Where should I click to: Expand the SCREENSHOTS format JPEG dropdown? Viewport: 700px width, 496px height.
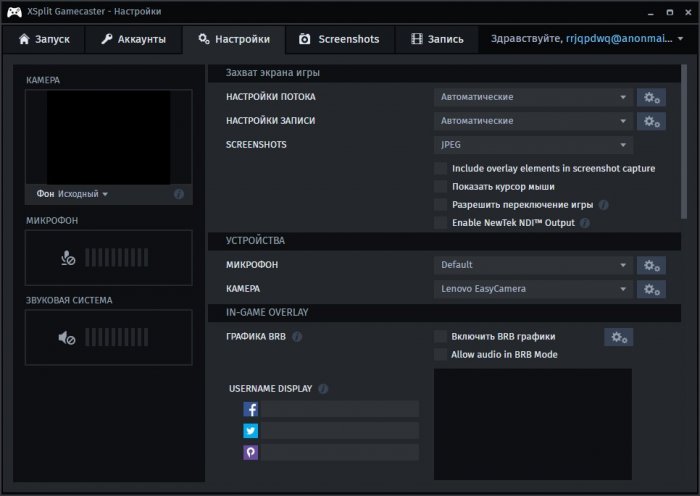[x=532, y=145]
